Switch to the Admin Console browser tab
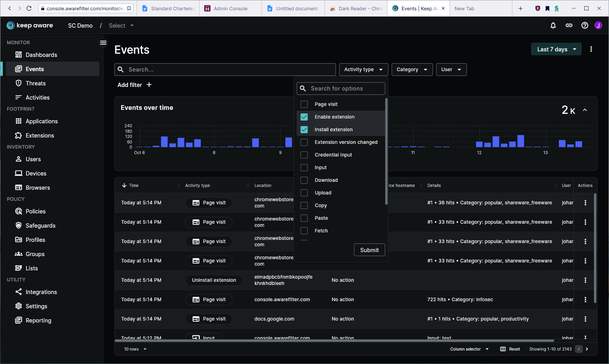 tap(230, 8)
